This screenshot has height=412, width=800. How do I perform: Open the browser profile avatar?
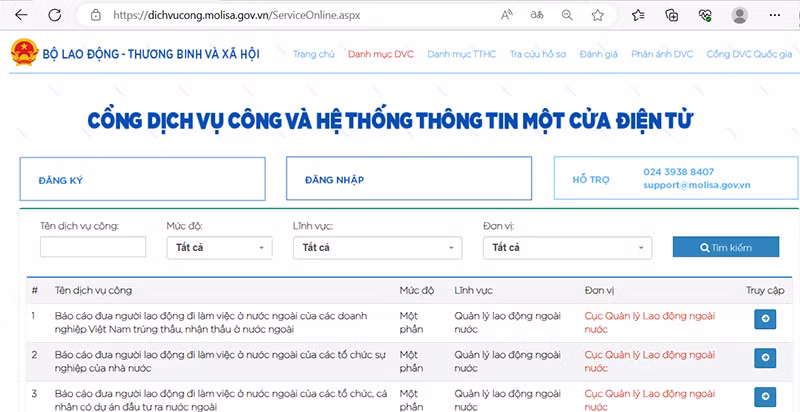pyautogui.click(x=739, y=15)
